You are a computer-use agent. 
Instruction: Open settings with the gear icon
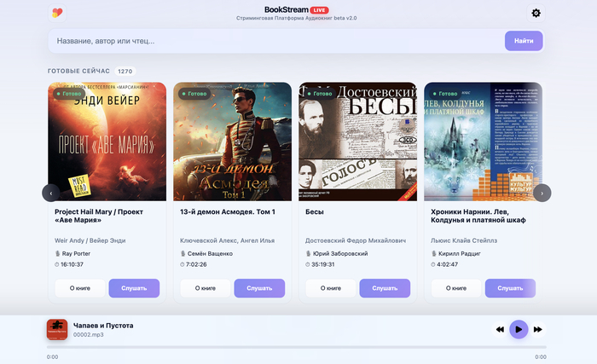point(536,13)
